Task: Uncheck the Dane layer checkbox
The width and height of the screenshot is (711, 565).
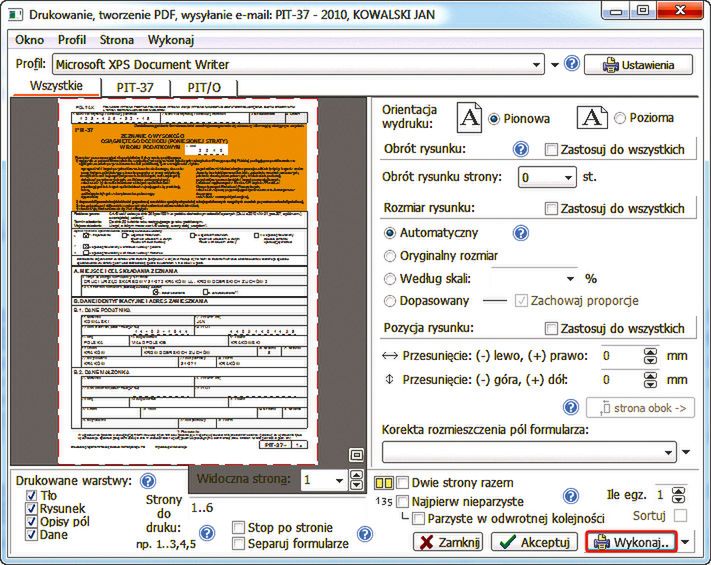Action: [x=31, y=535]
